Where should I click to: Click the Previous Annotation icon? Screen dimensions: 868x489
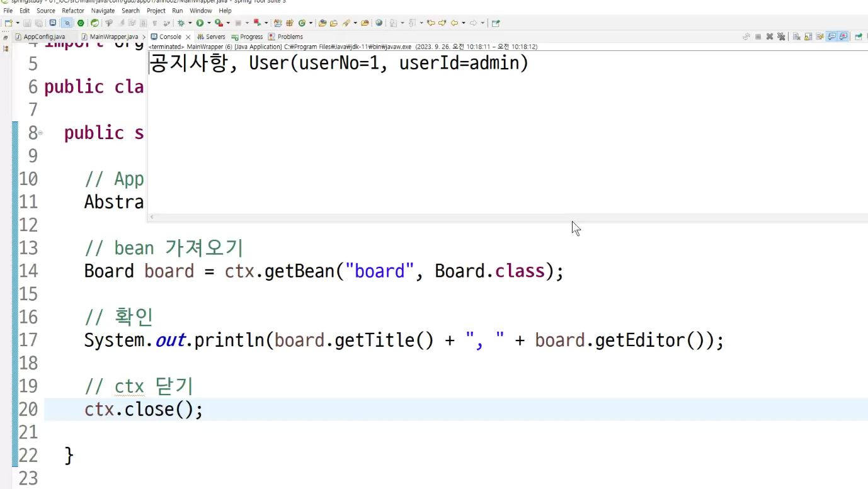(413, 23)
